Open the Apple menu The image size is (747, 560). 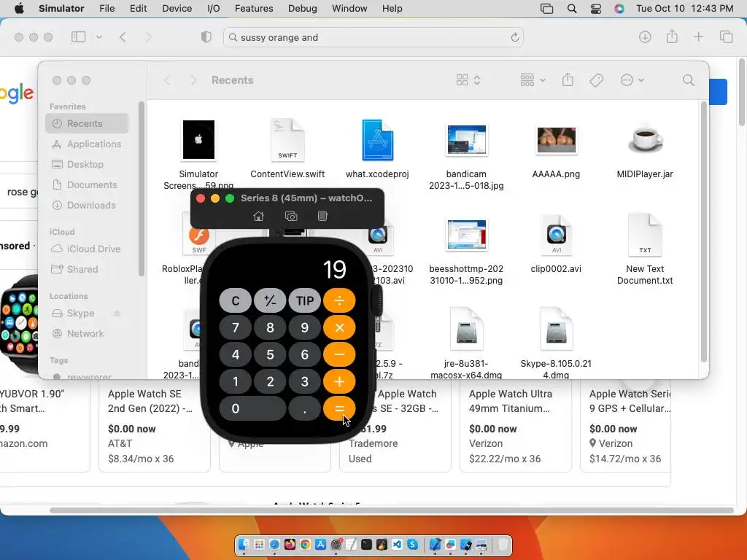click(19, 9)
